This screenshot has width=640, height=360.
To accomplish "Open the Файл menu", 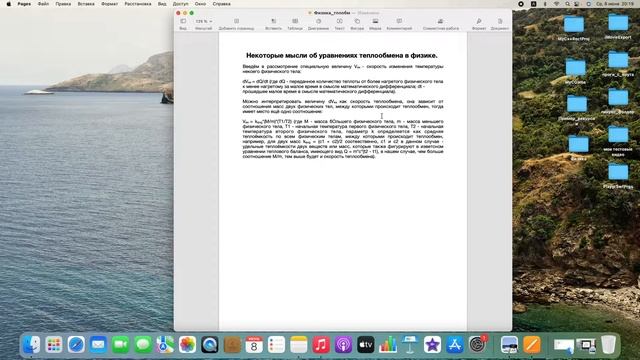I will [43, 4].
